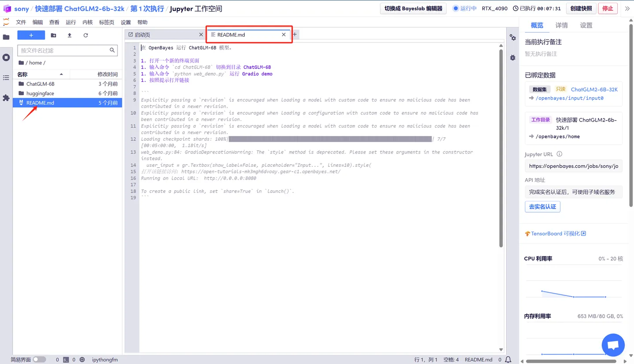This screenshot has height=364, width=634.
Task: Open the debugger bug icon
Action: pos(513,58)
